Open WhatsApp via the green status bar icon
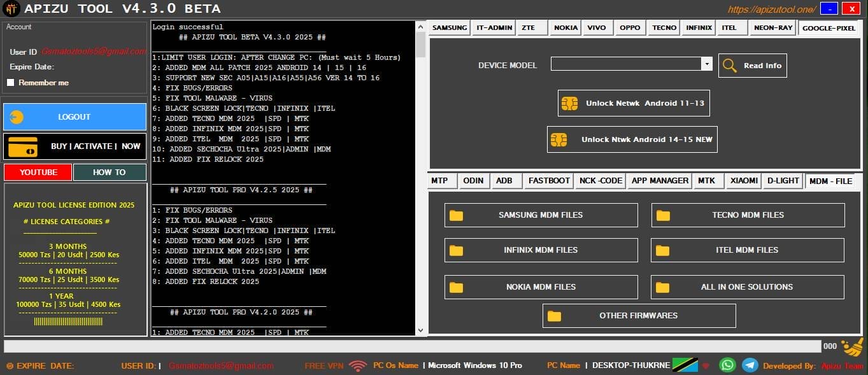 coord(727,365)
